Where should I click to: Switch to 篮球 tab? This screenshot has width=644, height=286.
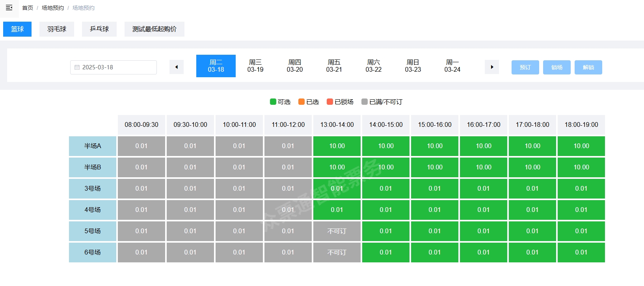17,29
